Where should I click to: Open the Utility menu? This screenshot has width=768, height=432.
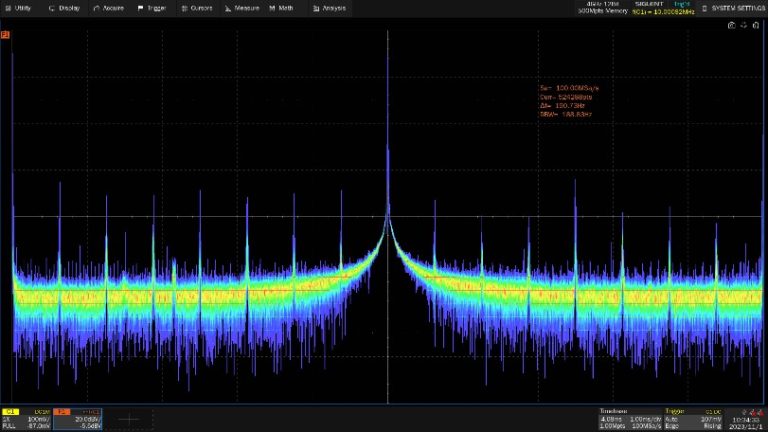(18, 8)
